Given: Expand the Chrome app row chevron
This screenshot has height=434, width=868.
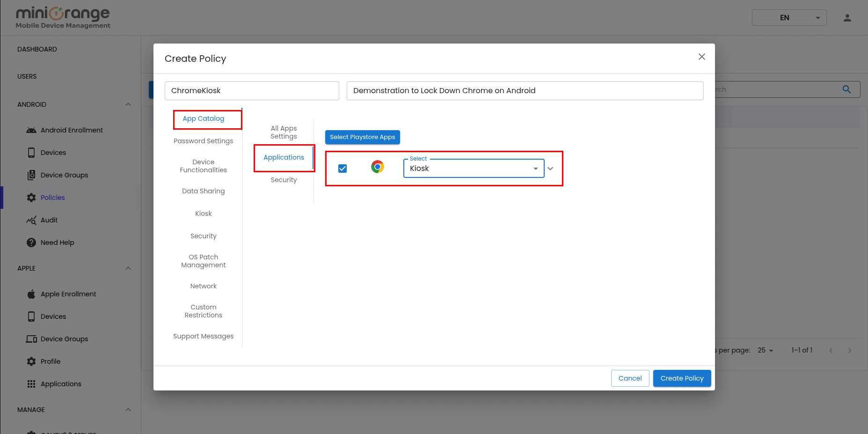Looking at the screenshot, I should click(x=551, y=169).
